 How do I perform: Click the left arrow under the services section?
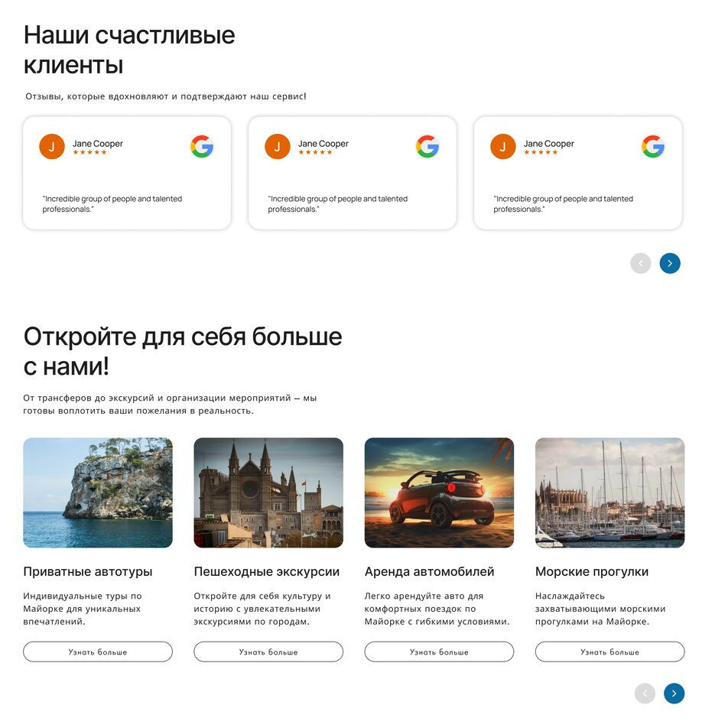click(645, 694)
